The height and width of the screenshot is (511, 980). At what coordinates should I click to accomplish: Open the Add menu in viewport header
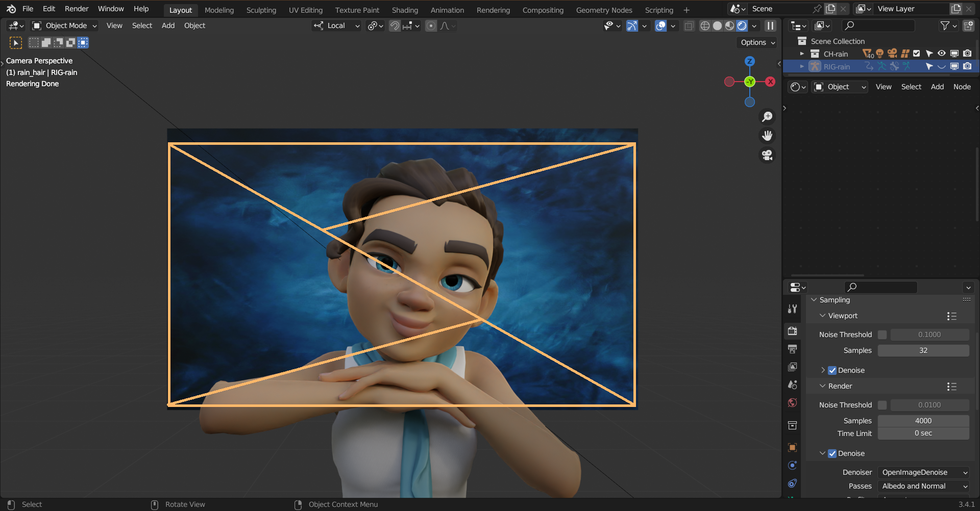[168, 26]
